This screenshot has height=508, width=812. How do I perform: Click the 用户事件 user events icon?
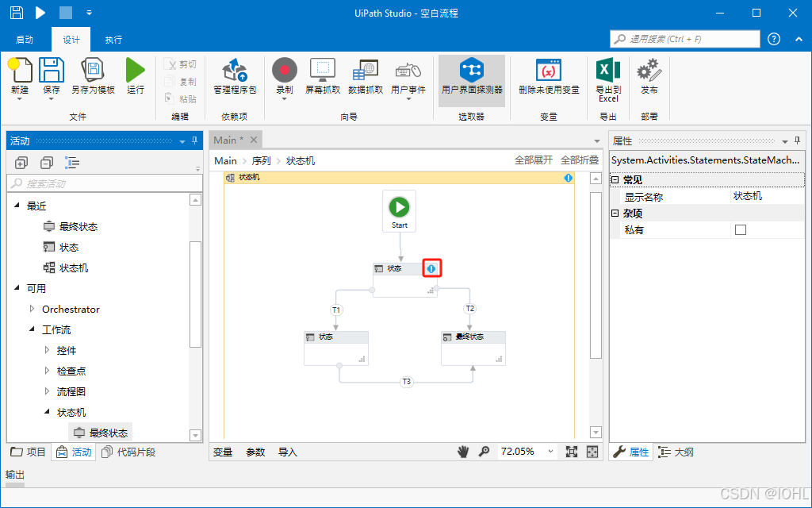tap(408, 70)
